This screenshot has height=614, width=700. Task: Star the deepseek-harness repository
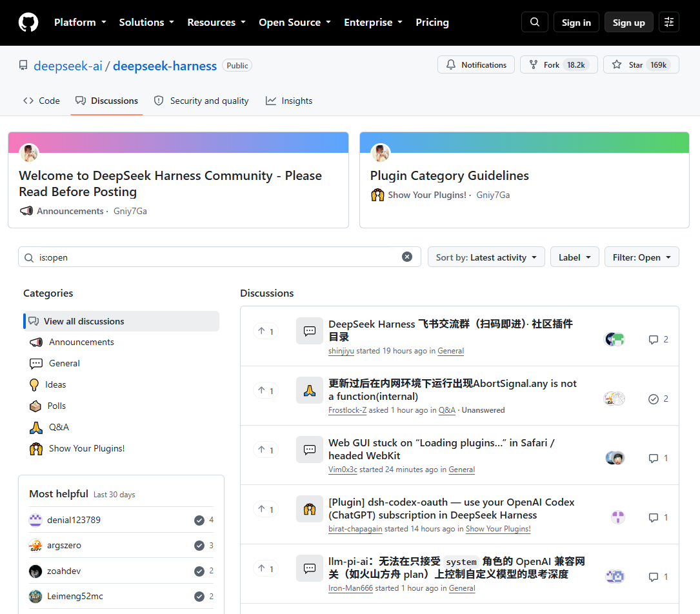coord(641,64)
